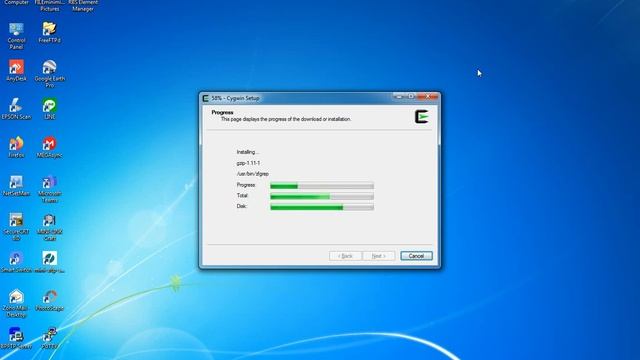The height and width of the screenshot is (360, 640).
Task: Select the shortcut right of SecureCRT
Action: coord(49,227)
